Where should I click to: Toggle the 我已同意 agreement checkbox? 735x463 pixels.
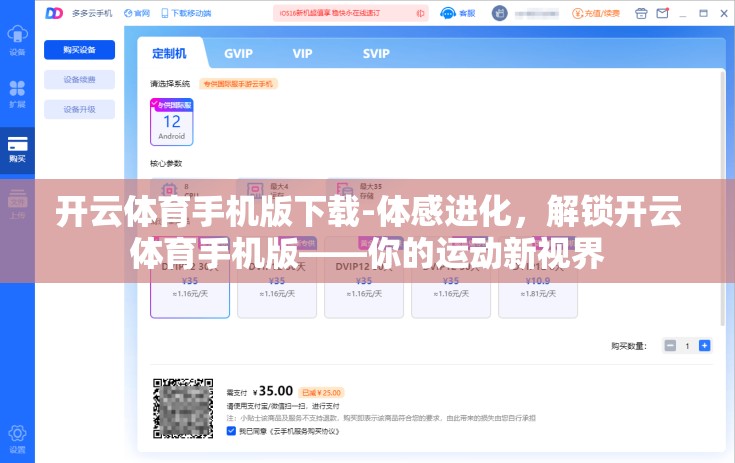[231, 431]
